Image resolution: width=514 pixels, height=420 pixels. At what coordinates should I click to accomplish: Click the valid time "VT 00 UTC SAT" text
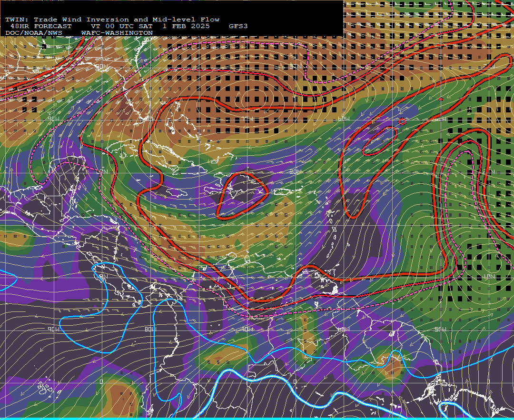pyautogui.click(x=122, y=26)
